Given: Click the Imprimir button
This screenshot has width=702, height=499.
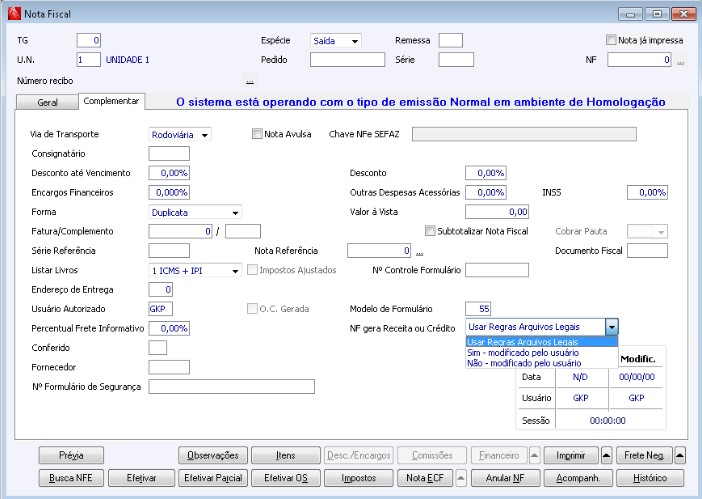Looking at the screenshot, I should tap(571, 456).
